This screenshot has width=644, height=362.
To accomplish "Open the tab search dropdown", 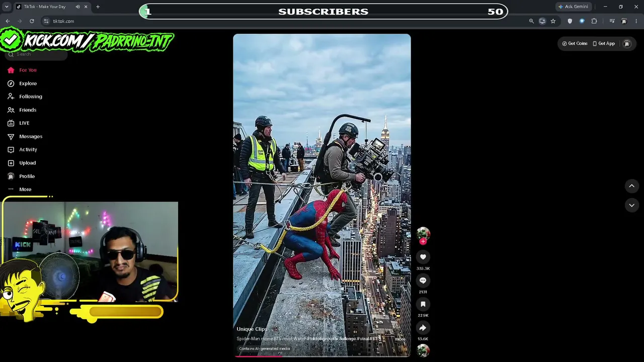I will pyautogui.click(x=7, y=7).
